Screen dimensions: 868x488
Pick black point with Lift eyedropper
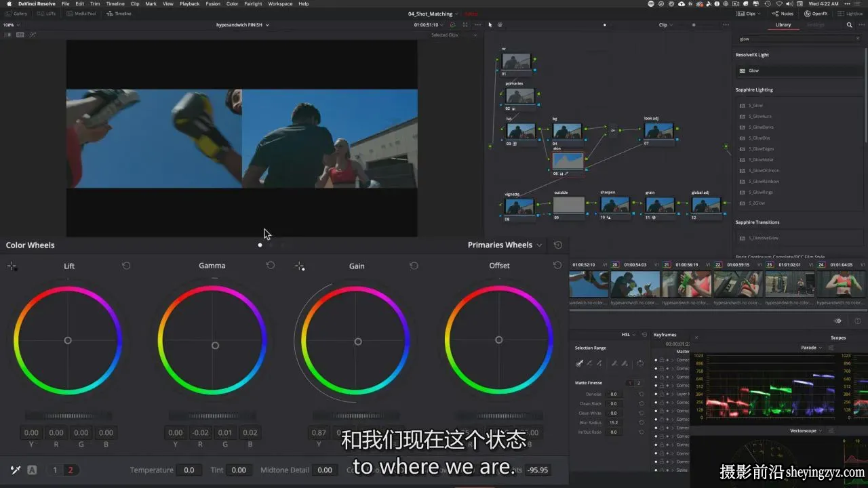12,266
